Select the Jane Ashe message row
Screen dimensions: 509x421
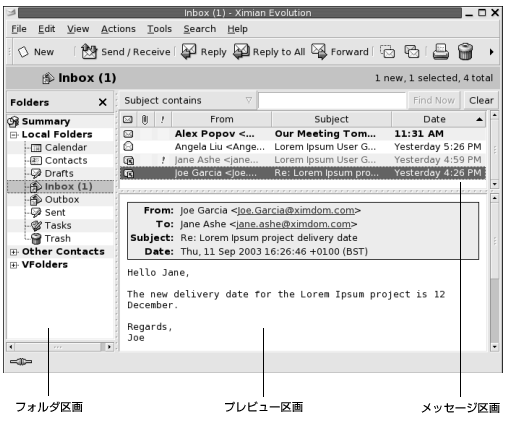(302, 160)
